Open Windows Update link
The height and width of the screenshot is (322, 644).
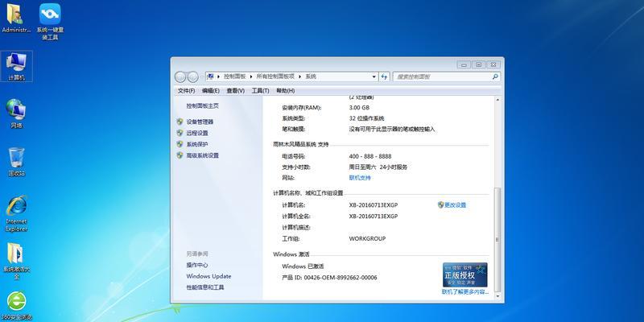pos(208,276)
